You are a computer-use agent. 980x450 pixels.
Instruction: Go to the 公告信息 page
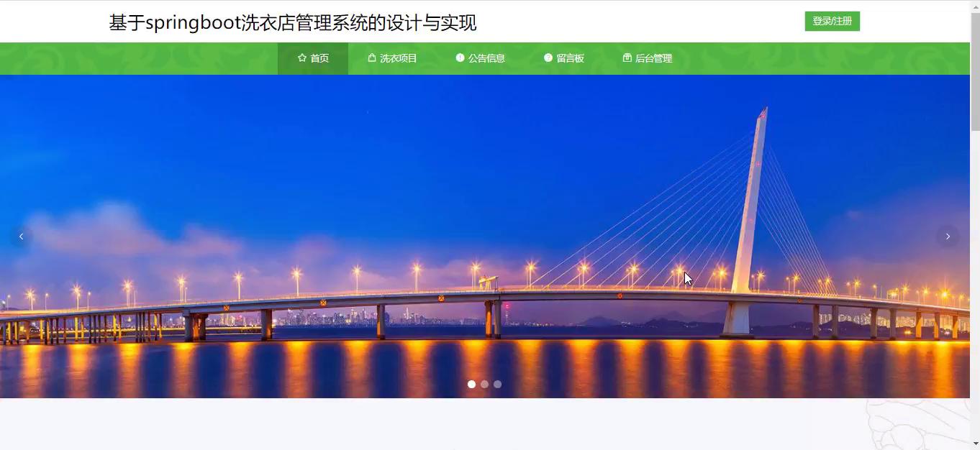481,58
